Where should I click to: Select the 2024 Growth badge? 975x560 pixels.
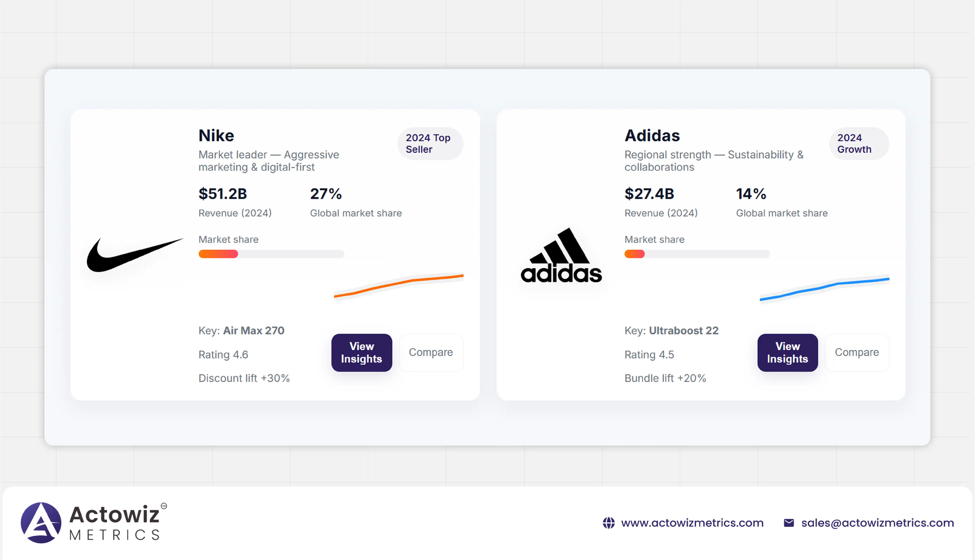click(x=858, y=144)
